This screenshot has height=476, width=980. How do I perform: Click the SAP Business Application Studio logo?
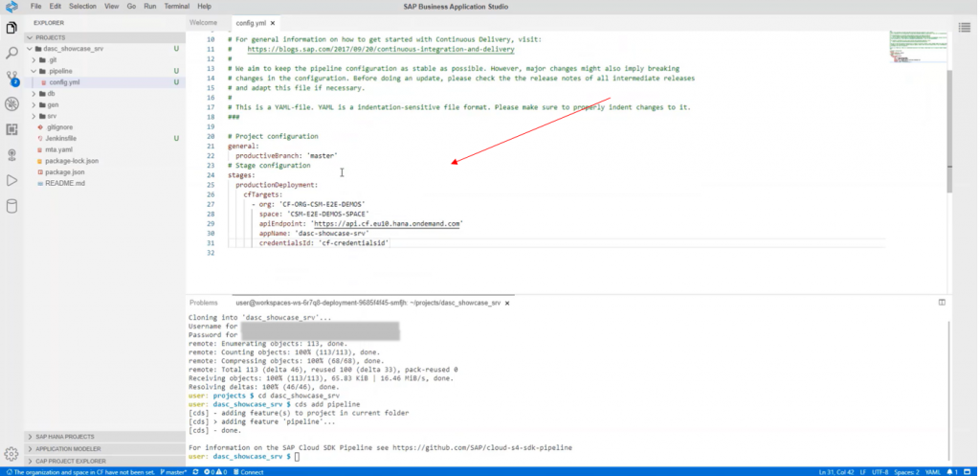pyautogui.click(x=11, y=7)
